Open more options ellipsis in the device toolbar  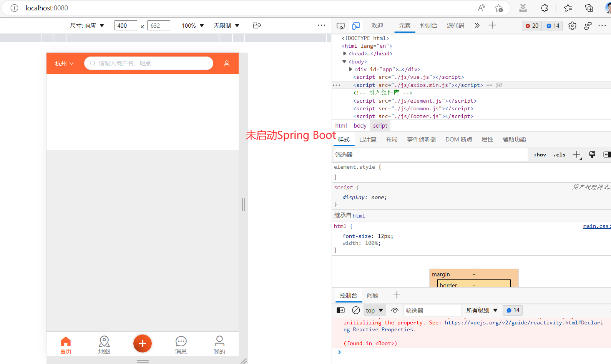[x=322, y=25]
